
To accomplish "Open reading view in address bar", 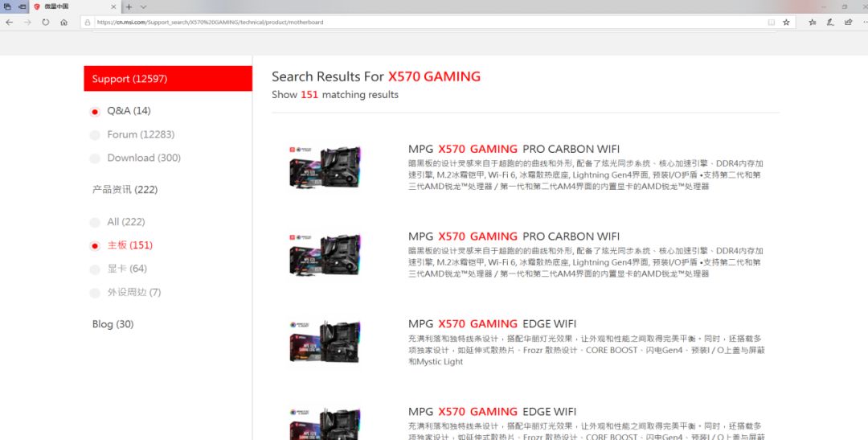I will [x=771, y=23].
